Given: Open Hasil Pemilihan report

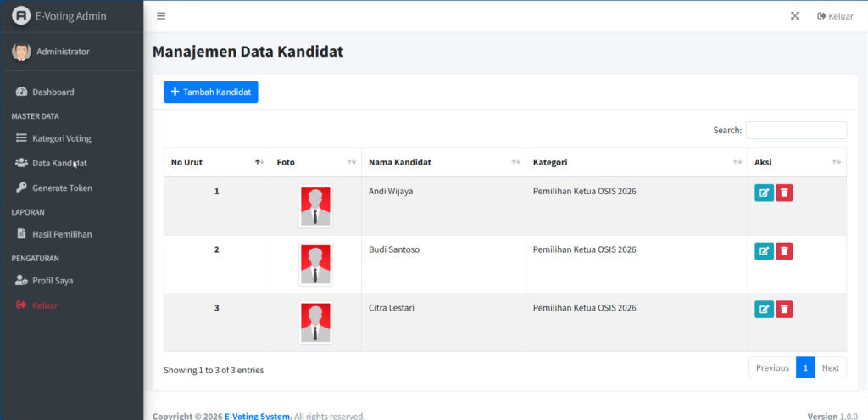Looking at the screenshot, I should [x=62, y=234].
